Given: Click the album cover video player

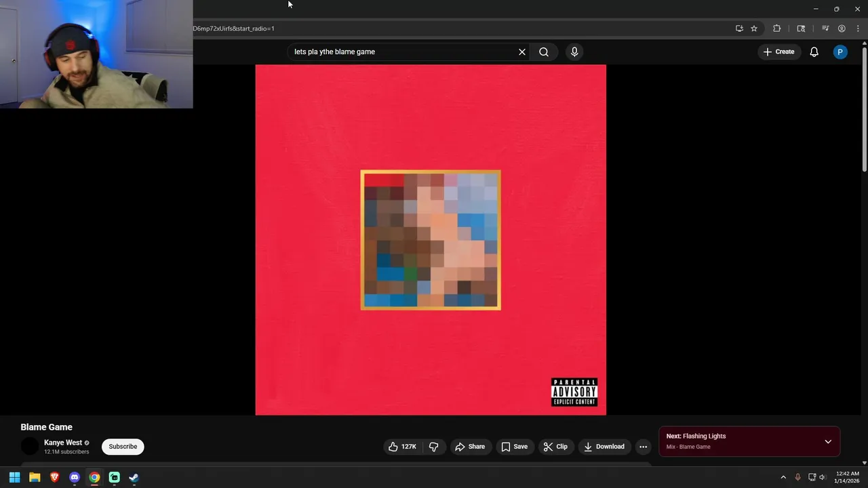Looking at the screenshot, I should pyautogui.click(x=431, y=240).
